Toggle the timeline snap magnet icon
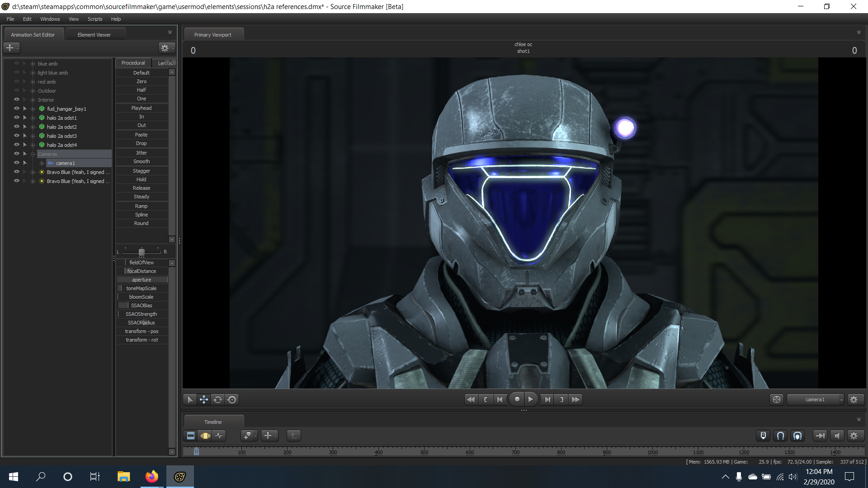 [x=780, y=436]
